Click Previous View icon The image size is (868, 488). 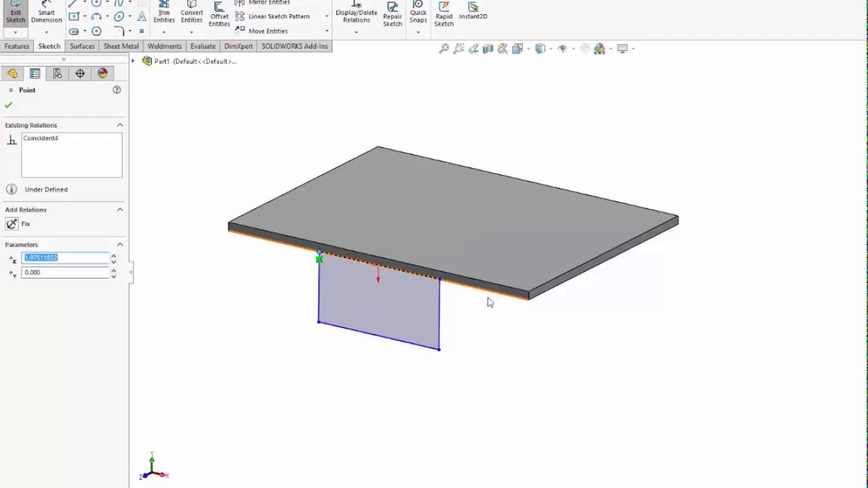click(x=473, y=49)
